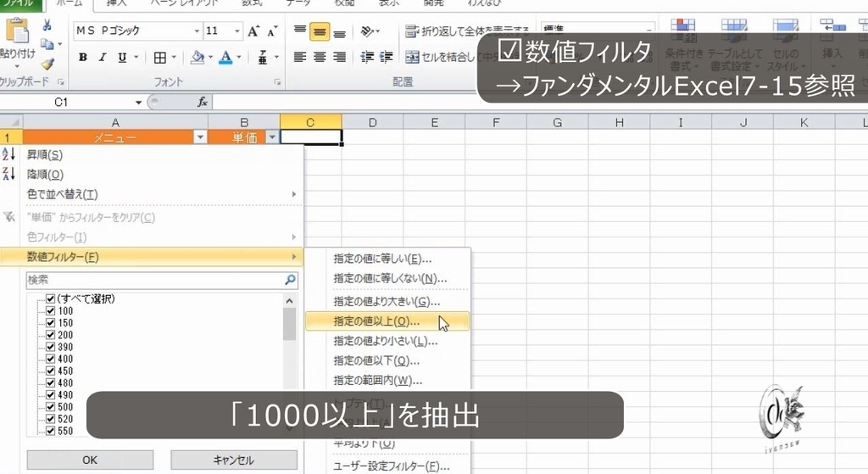Toggle Italic formatting
The height and width of the screenshot is (474, 868).
coord(103,57)
